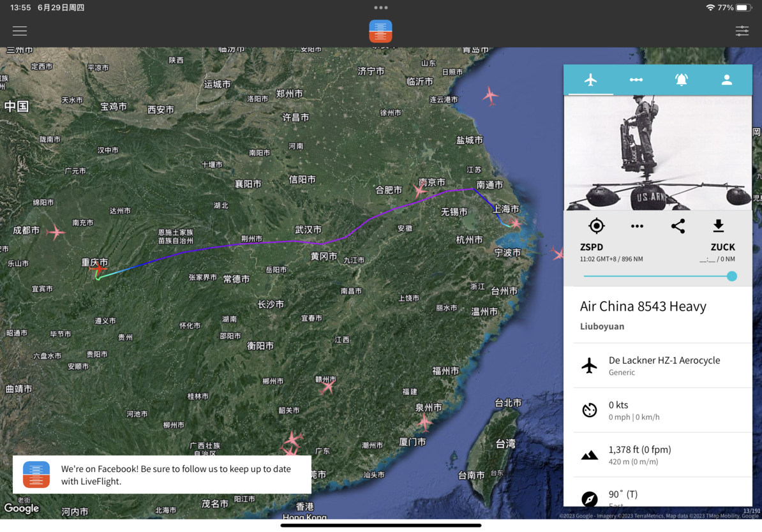Viewport: 762px width, 532px height.
Task: Open the three-dot more options
Action: (x=637, y=226)
